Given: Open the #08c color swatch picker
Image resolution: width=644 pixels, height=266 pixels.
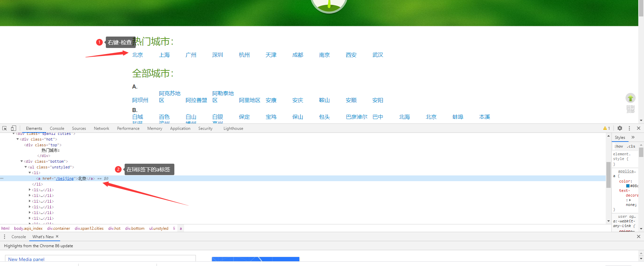Looking at the screenshot, I should 628,186.
